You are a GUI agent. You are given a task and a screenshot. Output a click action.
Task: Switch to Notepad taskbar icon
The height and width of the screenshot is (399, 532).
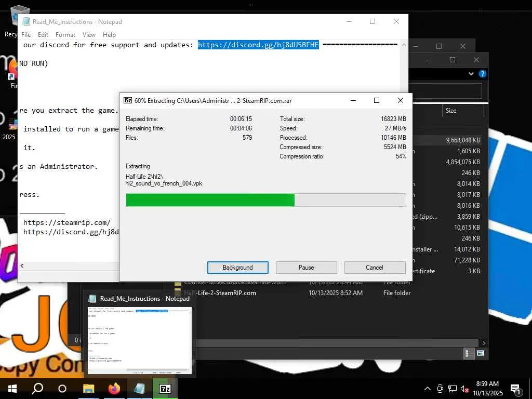pyautogui.click(x=139, y=389)
